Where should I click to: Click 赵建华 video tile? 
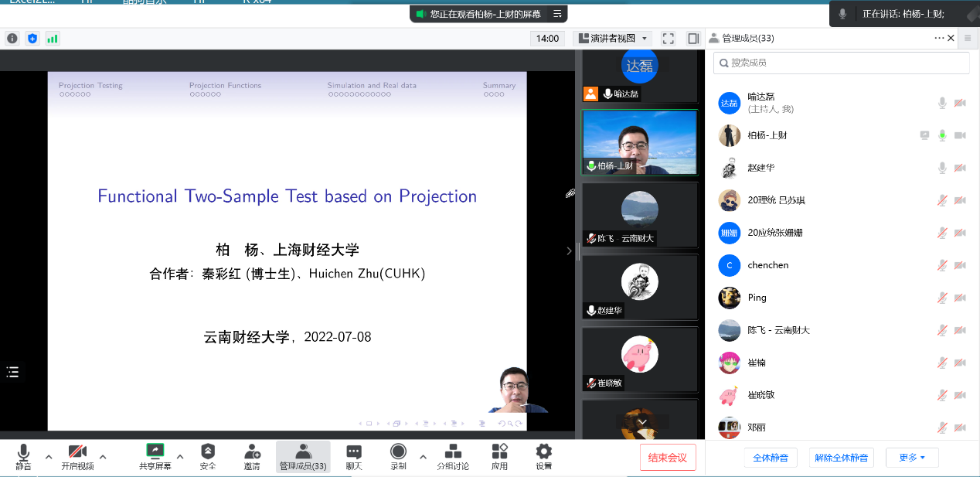(x=640, y=287)
